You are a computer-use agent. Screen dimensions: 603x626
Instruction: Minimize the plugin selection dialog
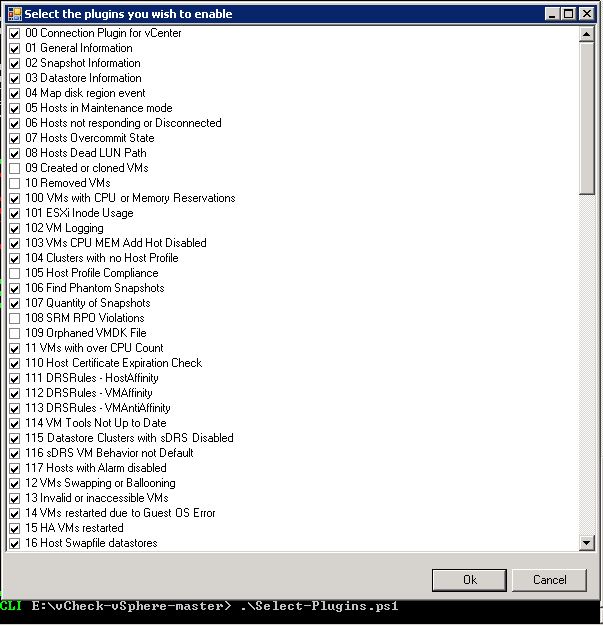point(550,13)
